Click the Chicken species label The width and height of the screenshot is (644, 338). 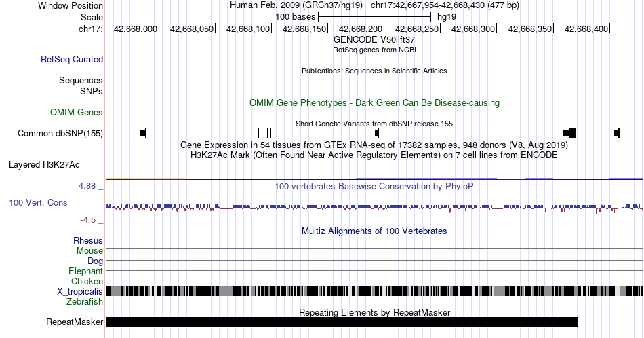click(x=87, y=281)
